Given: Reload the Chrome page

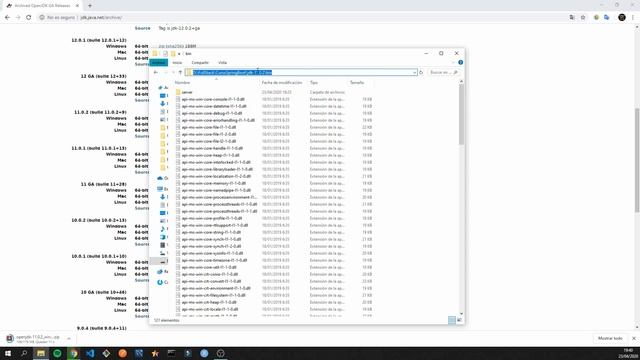Looking at the screenshot, I should pyautogui.click(x=29, y=18).
